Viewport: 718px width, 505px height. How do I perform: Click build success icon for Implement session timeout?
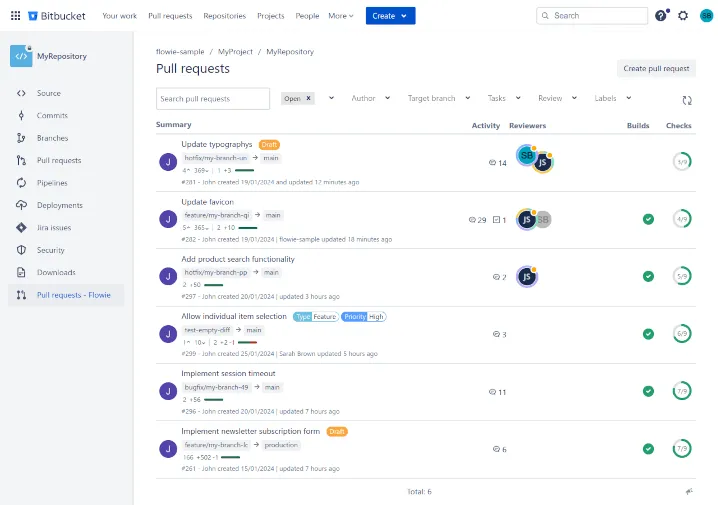(x=648, y=391)
